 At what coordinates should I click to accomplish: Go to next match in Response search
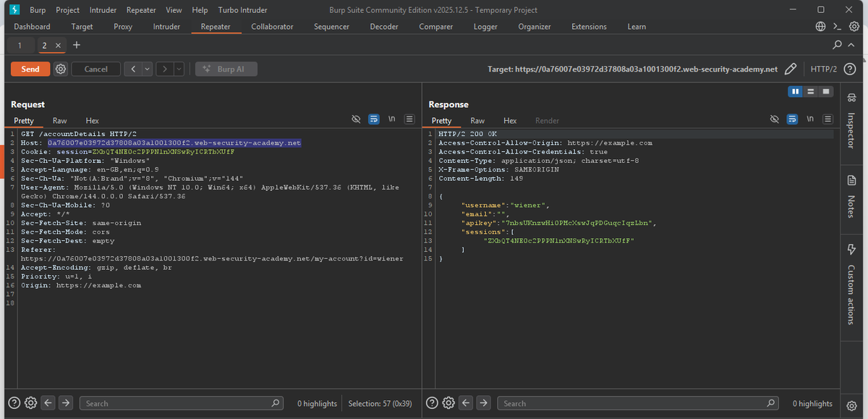click(x=483, y=403)
